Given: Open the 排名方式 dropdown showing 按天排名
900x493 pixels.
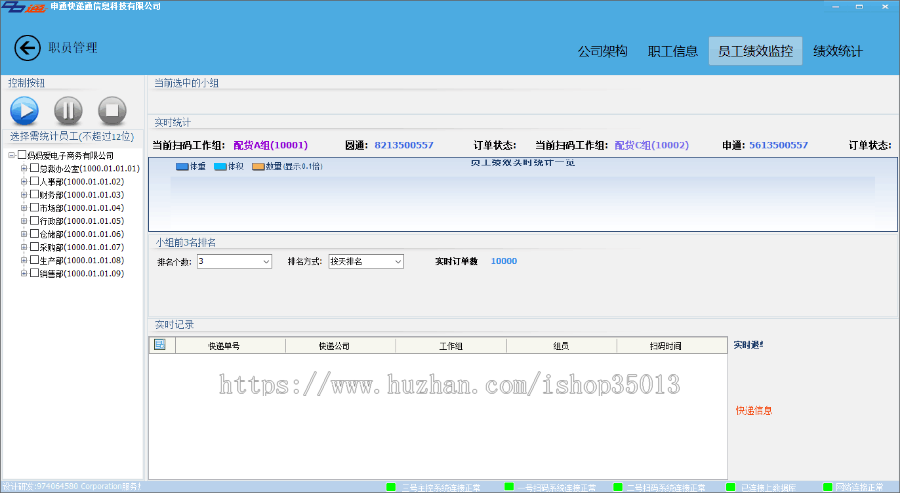Looking at the screenshot, I should (366, 262).
